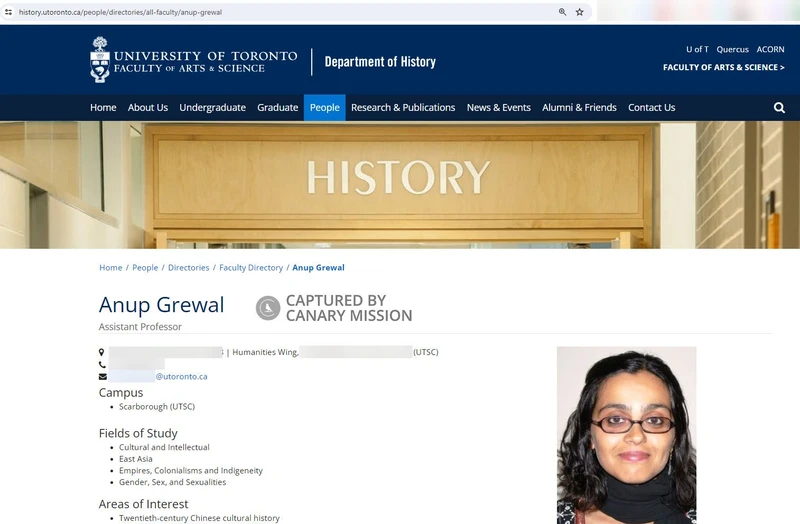Click the Anup Grewal breadcrumb
This screenshot has height=524, width=800.
(x=318, y=267)
